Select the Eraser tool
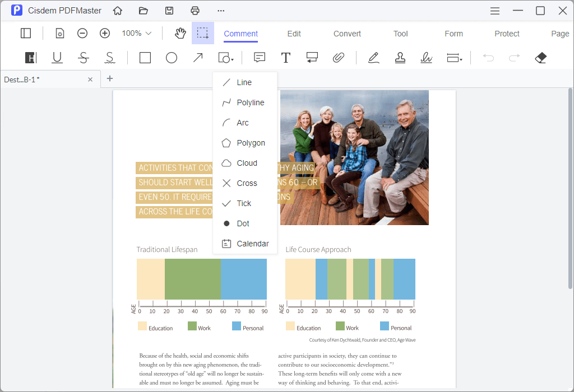This screenshot has height=392, width=574. click(541, 58)
